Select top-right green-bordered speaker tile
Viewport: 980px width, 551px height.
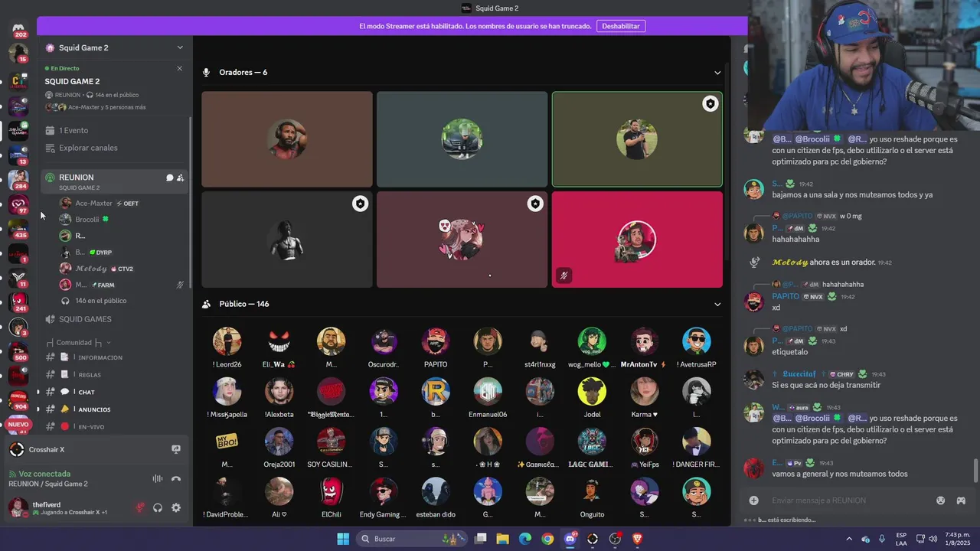637,139
